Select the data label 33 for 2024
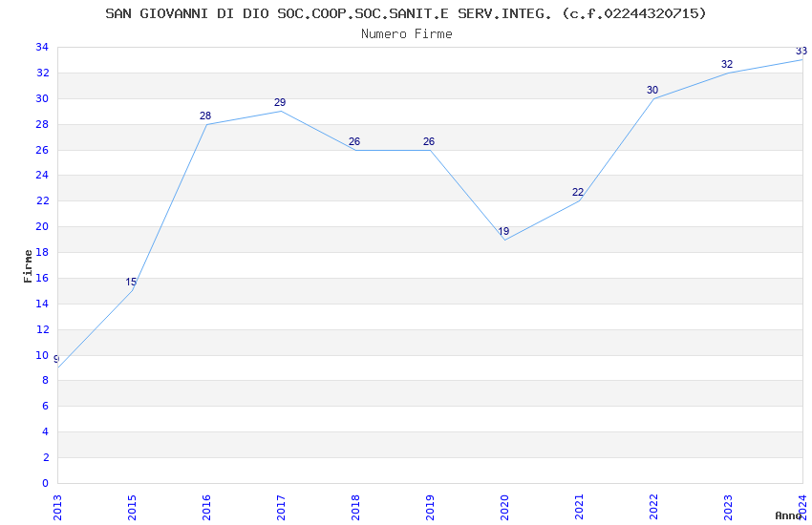 pyautogui.click(x=801, y=51)
